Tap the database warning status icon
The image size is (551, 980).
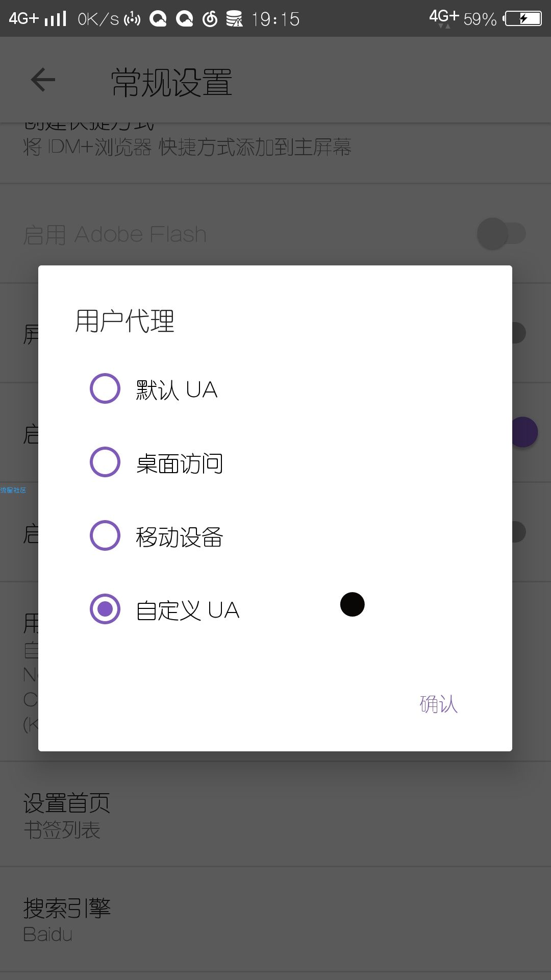(x=235, y=19)
